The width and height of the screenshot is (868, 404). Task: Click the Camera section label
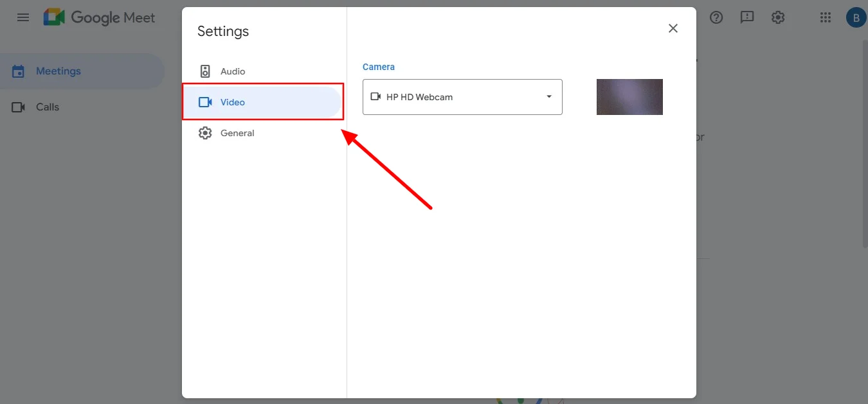pyautogui.click(x=379, y=67)
